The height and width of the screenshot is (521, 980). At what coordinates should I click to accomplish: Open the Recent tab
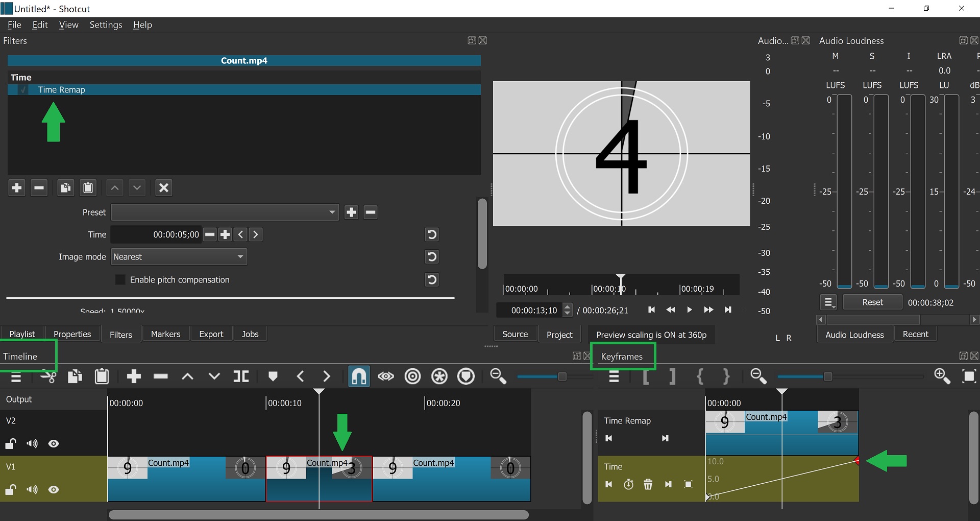[x=916, y=334]
